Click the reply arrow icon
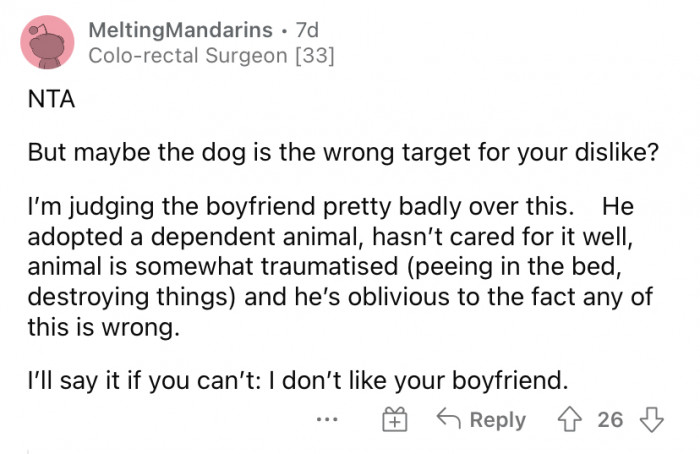The width and height of the screenshot is (700, 454). [448, 420]
